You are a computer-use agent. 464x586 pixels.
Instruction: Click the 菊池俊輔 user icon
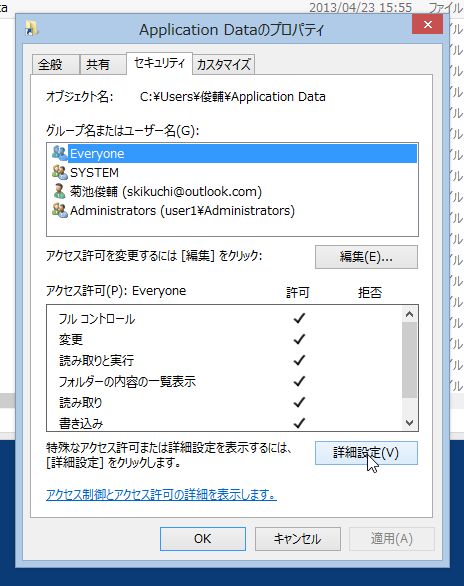click(59, 191)
